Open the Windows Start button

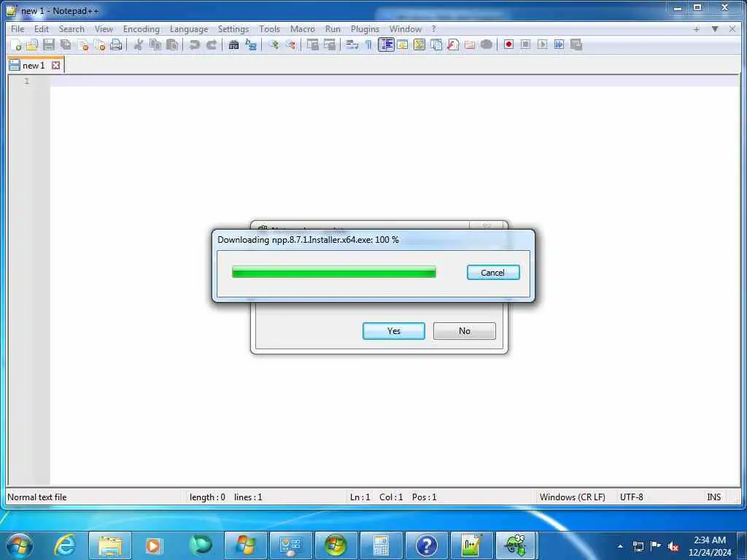click(20, 545)
